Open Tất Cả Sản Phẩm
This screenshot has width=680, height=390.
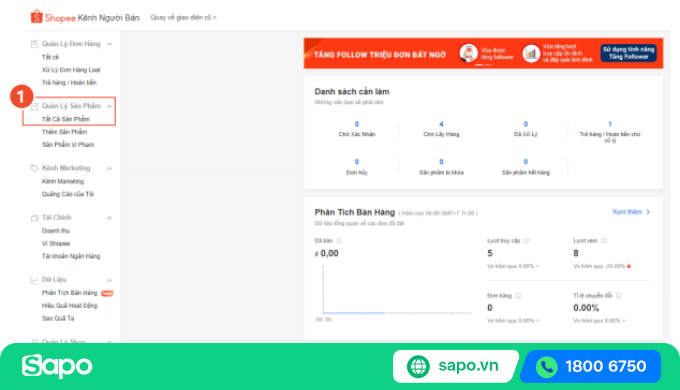(x=65, y=119)
